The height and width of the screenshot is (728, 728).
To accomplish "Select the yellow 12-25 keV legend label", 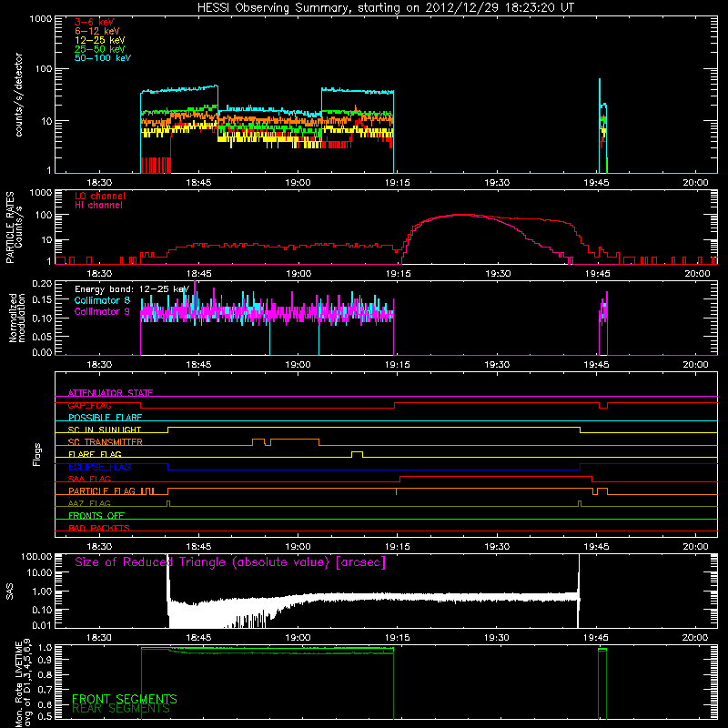I will point(100,40).
